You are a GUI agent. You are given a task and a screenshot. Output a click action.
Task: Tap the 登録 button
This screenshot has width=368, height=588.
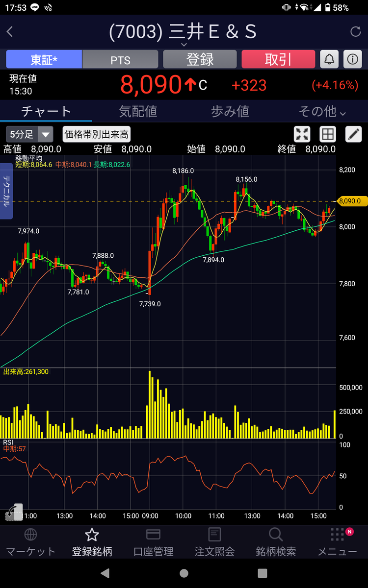tap(200, 59)
